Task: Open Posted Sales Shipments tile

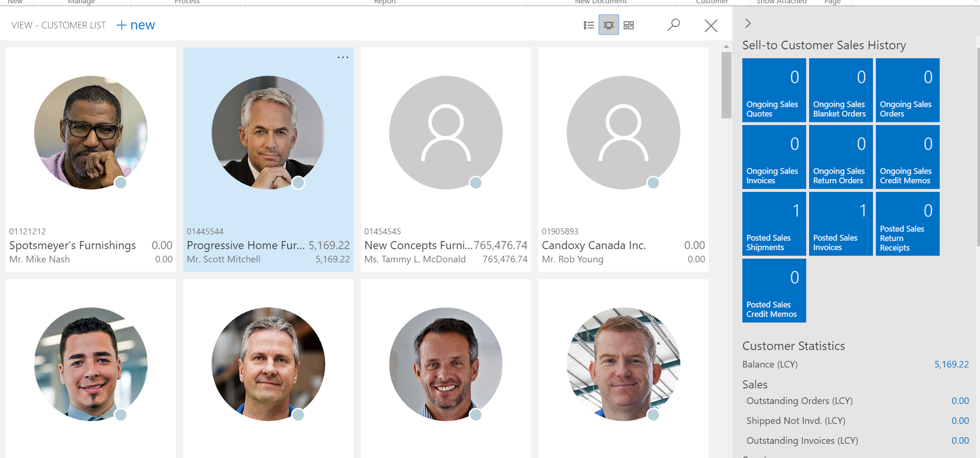Action: tap(774, 224)
